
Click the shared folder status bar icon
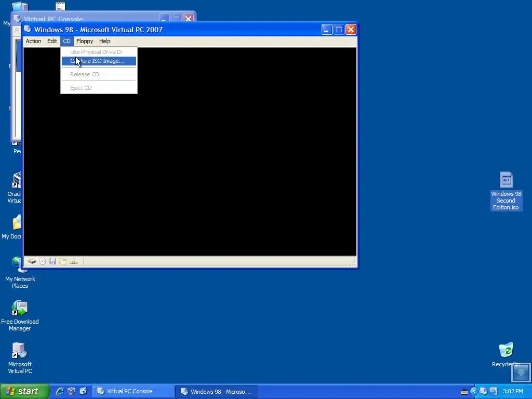63,262
